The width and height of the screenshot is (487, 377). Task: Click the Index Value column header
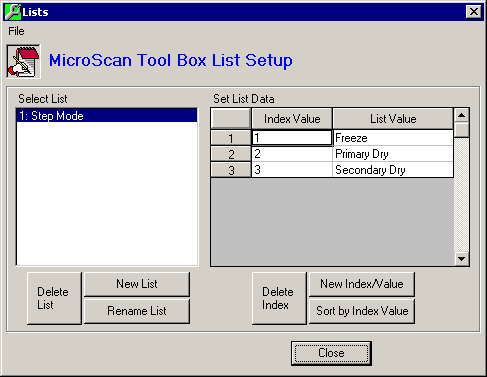[x=292, y=119]
